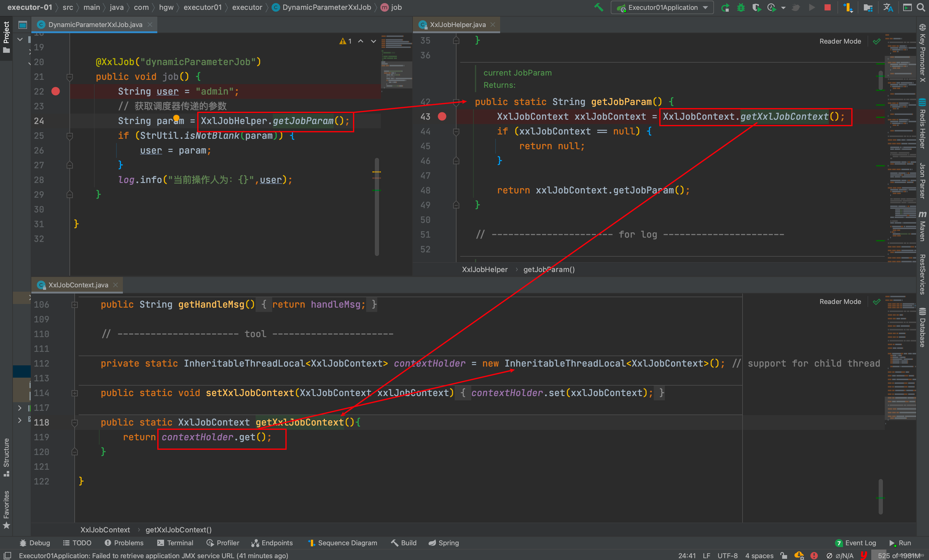
Task: Click the Update Project VCS arrows icon
Action: [x=848, y=8]
